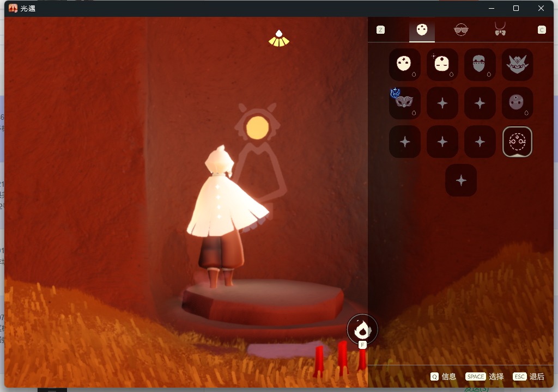Viewport: 558px width, 392px height.
Task: Click the 光遇 app icon in title bar
Action: pos(13,8)
